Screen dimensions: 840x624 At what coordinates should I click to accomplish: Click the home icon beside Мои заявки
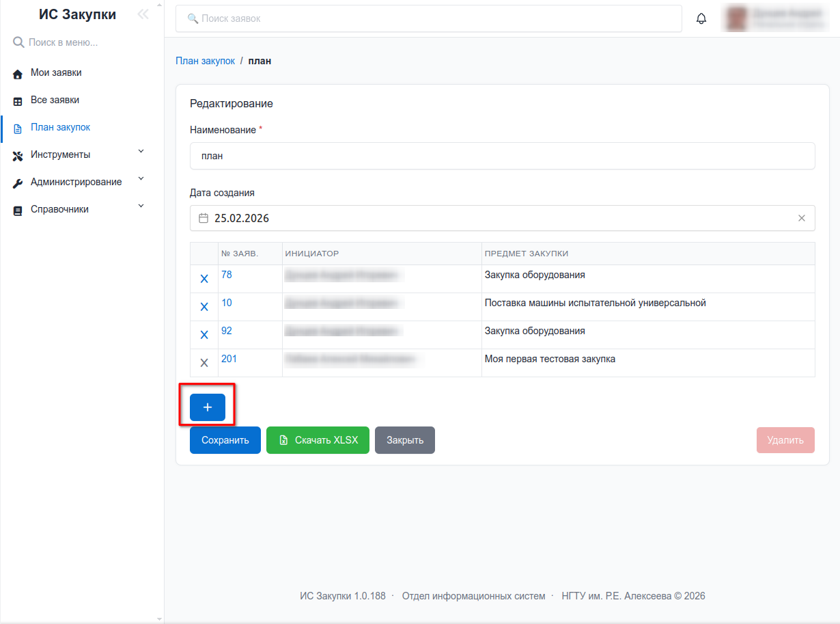(18, 73)
